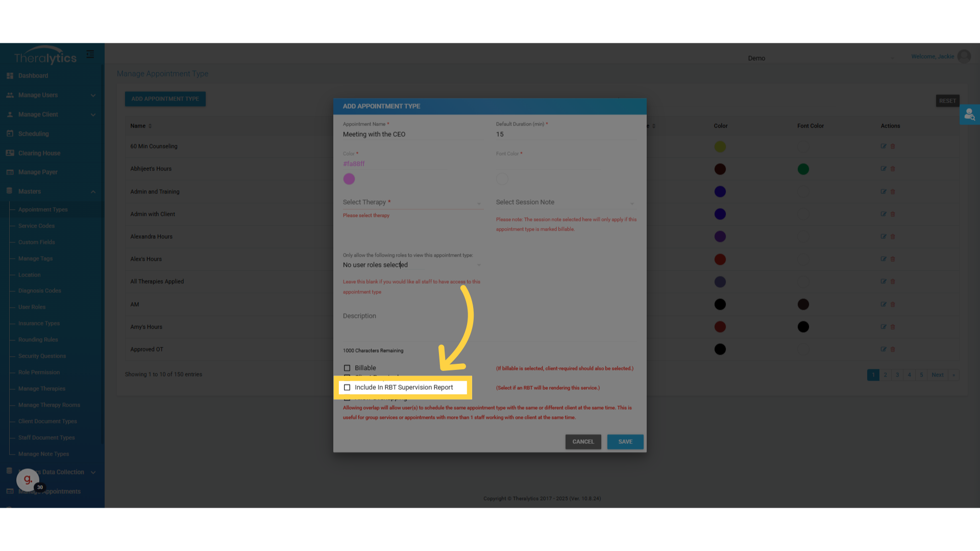Click delete icon for Abhijeet's Hours row

click(893, 169)
